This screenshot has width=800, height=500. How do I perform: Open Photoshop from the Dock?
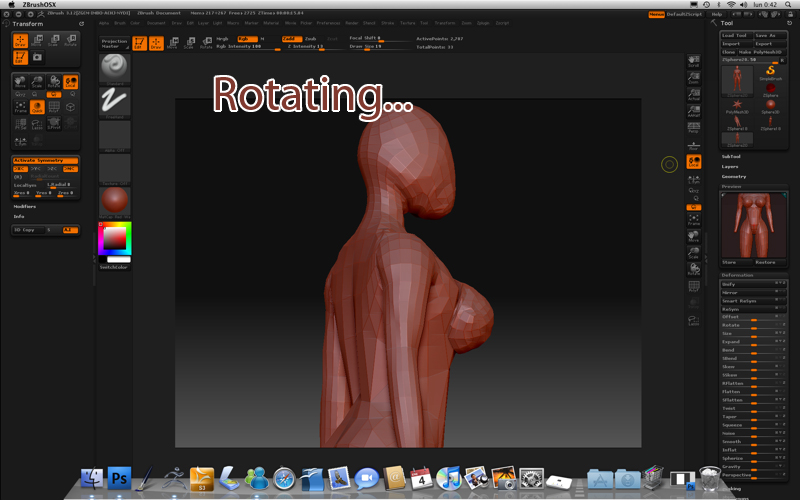119,479
